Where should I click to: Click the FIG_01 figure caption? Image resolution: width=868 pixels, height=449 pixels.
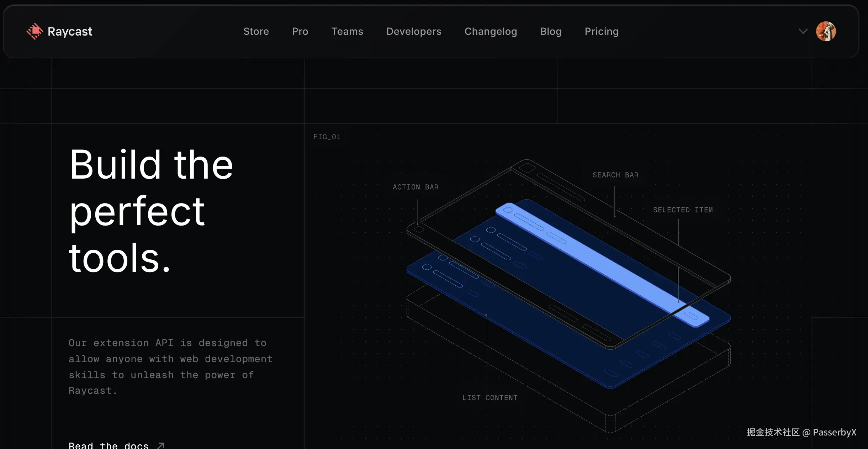pos(327,137)
